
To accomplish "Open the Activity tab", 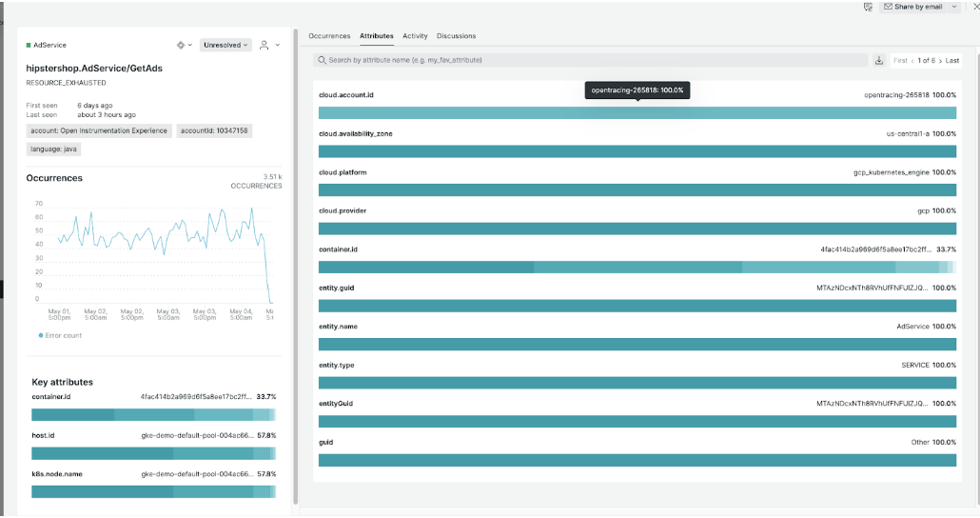I will click(415, 36).
